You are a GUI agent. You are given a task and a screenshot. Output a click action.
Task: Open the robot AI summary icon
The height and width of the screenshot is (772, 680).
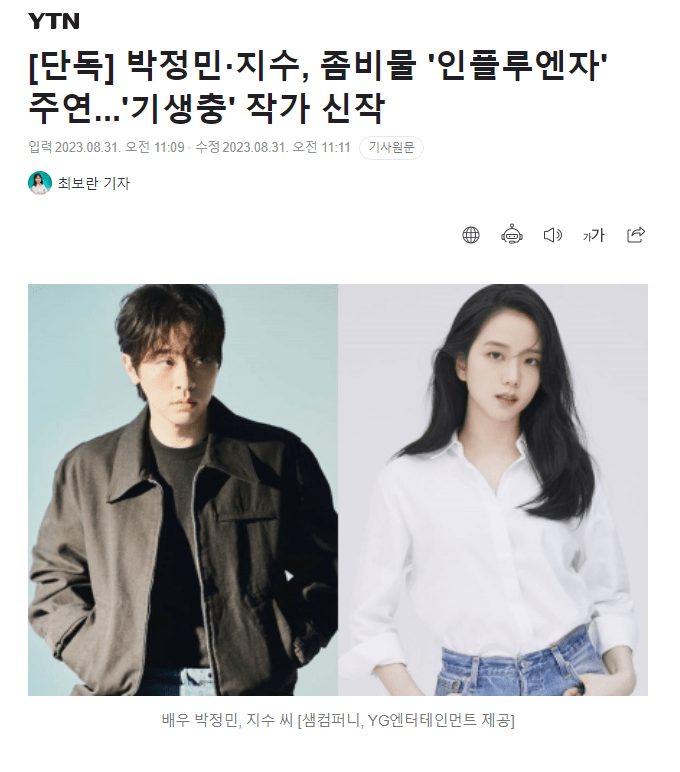[x=512, y=234]
